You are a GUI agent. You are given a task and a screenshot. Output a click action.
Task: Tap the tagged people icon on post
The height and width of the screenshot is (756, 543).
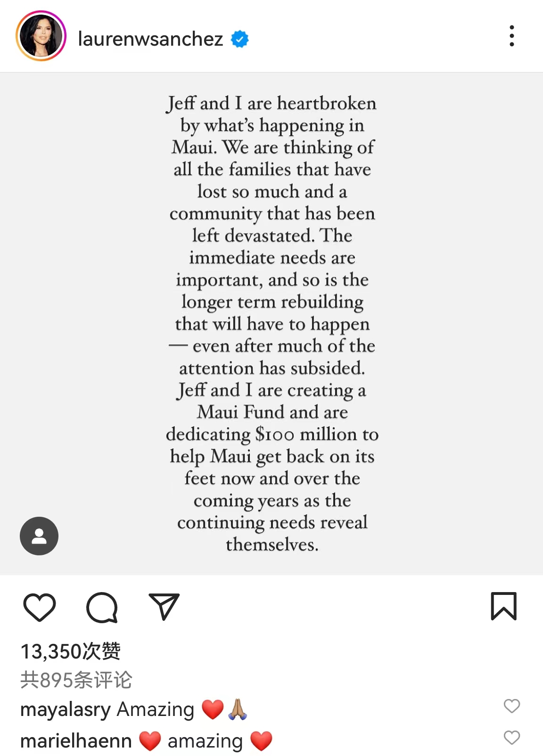point(39,536)
